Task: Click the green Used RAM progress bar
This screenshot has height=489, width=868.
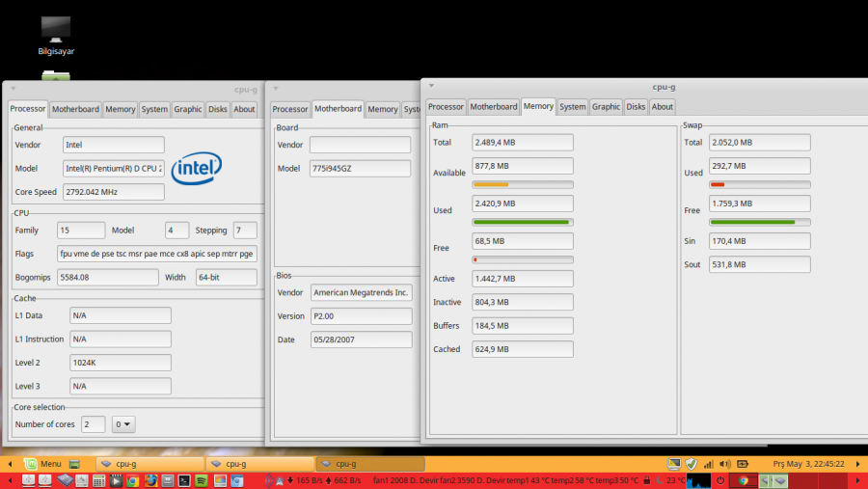Action: [523, 221]
